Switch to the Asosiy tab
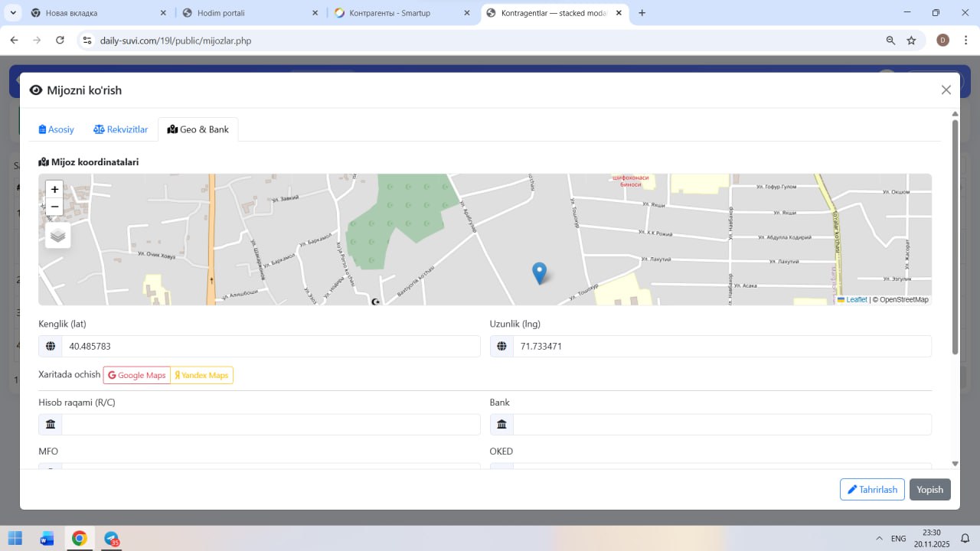The height and width of the screenshot is (551, 980). pyautogui.click(x=57, y=129)
